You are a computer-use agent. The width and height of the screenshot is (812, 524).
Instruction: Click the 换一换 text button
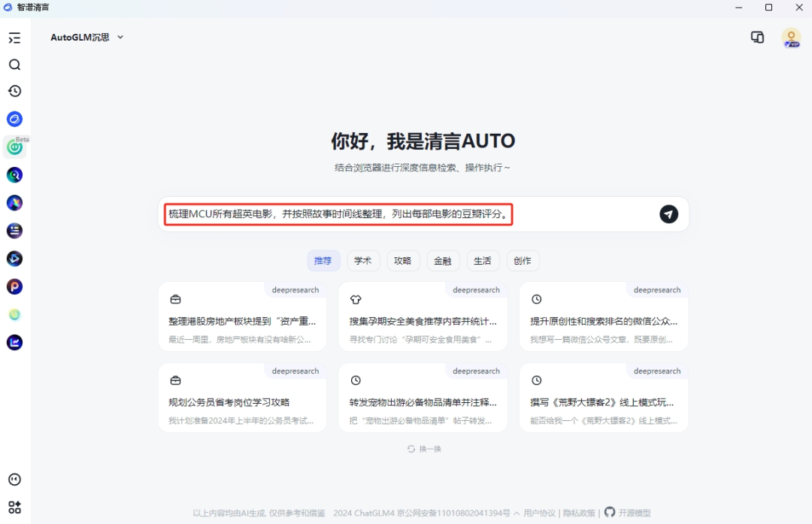pos(430,449)
